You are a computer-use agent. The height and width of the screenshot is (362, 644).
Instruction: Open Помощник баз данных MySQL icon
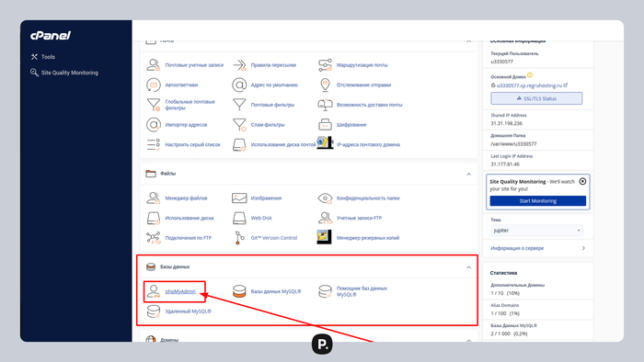(x=325, y=291)
